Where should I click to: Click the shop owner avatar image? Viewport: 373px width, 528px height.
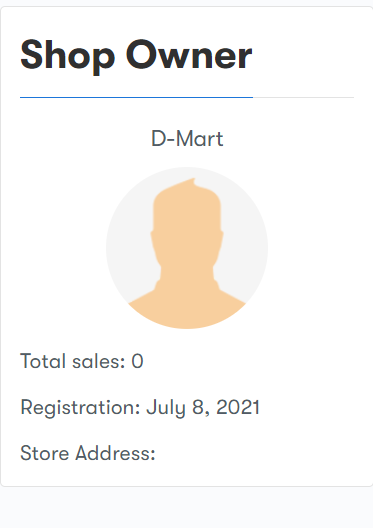point(187,248)
